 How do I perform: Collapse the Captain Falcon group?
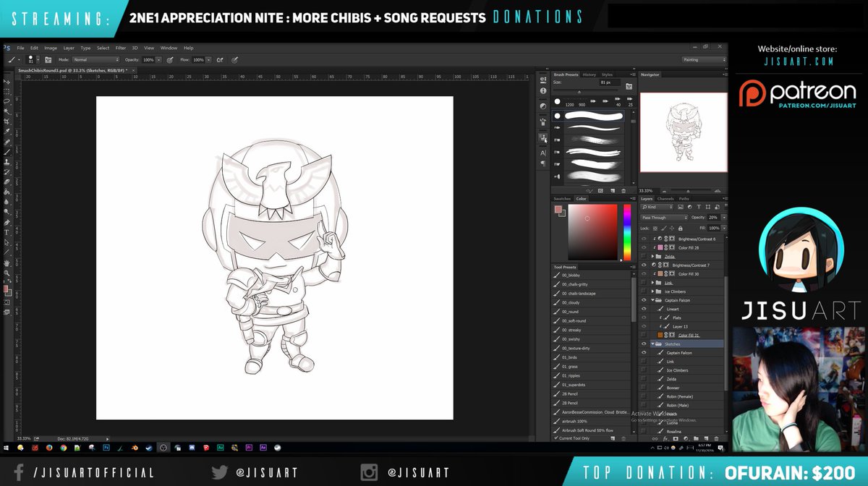point(652,300)
